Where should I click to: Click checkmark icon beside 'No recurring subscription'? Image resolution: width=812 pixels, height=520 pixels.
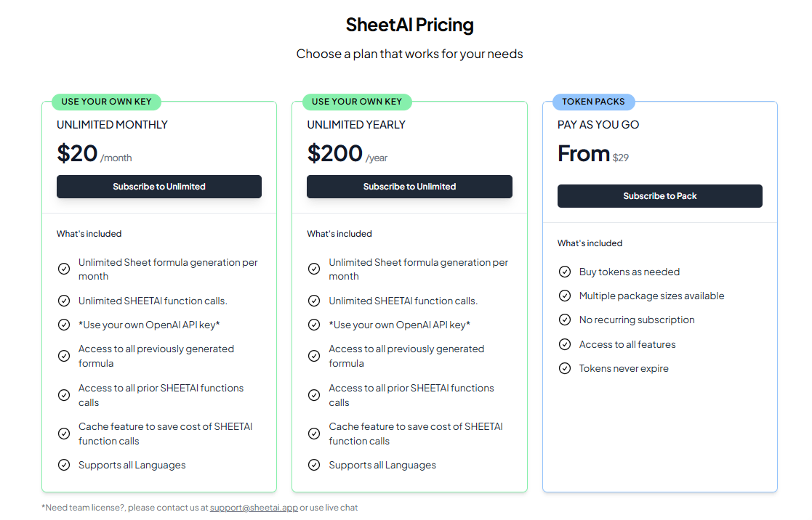click(x=565, y=320)
